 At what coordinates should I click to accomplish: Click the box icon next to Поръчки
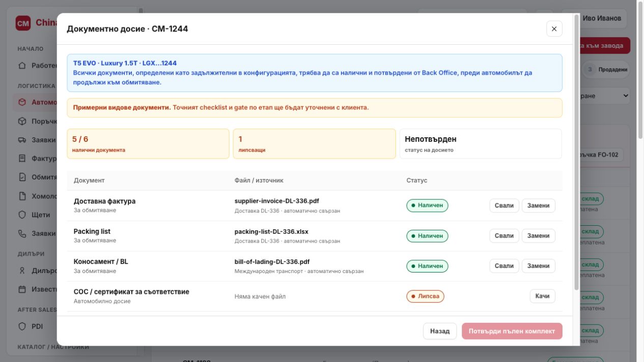(x=22, y=121)
